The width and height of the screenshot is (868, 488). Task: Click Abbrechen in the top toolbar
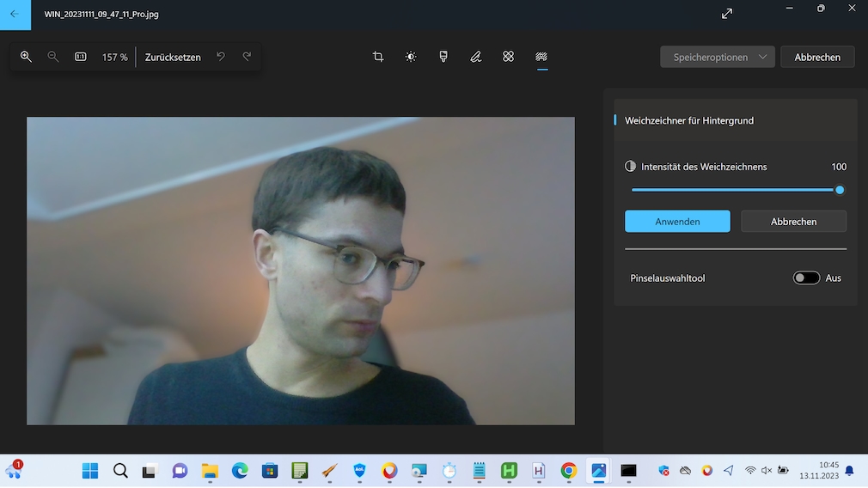(817, 57)
